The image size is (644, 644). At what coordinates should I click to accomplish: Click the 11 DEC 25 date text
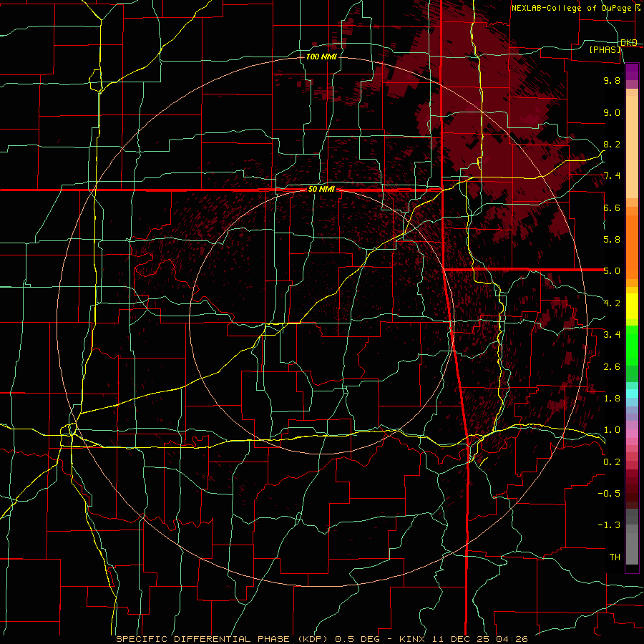point(459,639)
